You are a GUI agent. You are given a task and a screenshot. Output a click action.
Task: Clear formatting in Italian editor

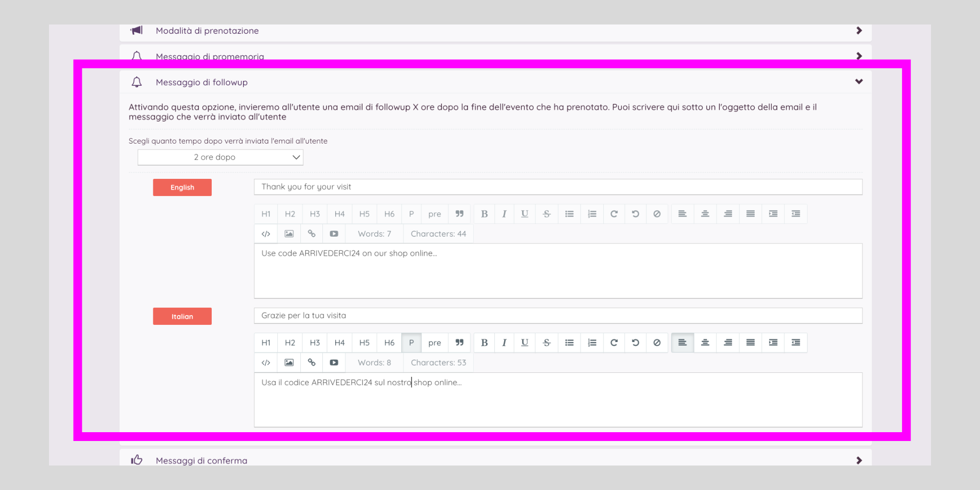[657, 343]
